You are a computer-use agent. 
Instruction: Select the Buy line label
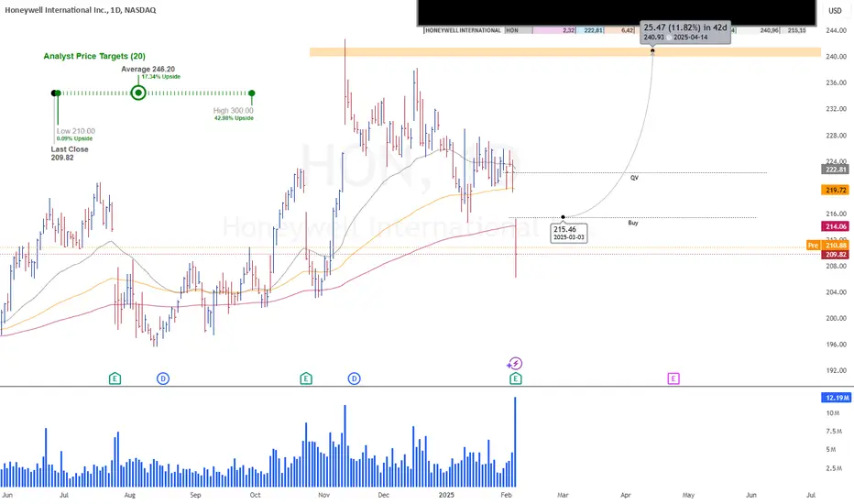pyautogui.click(x=633, y=223)
